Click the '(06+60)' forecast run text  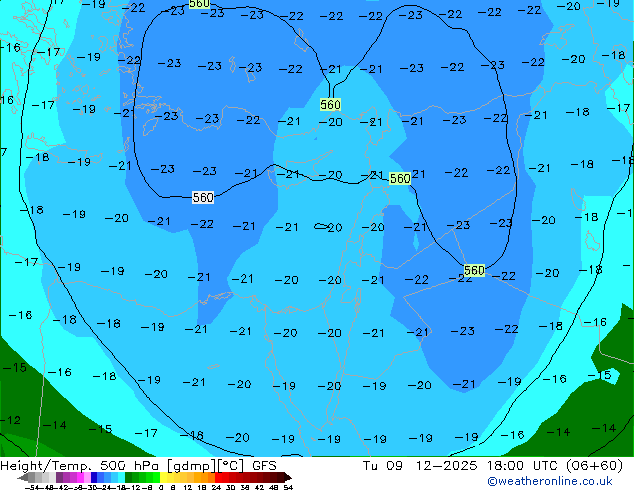pyautogui.click(x=594, y=466)
